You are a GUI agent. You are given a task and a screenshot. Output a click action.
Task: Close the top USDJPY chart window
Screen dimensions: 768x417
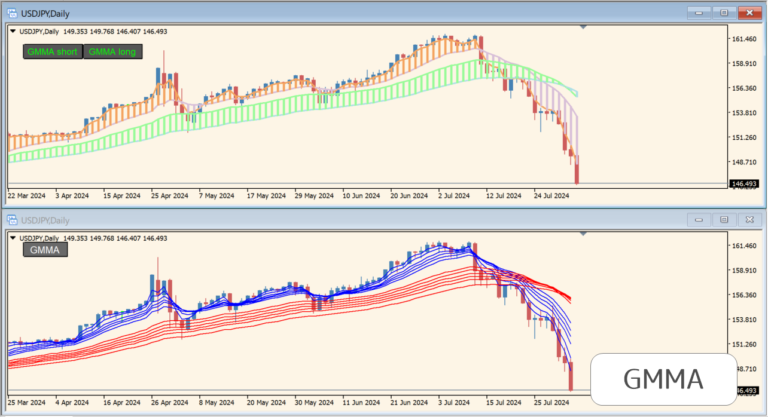pos(748,11)
